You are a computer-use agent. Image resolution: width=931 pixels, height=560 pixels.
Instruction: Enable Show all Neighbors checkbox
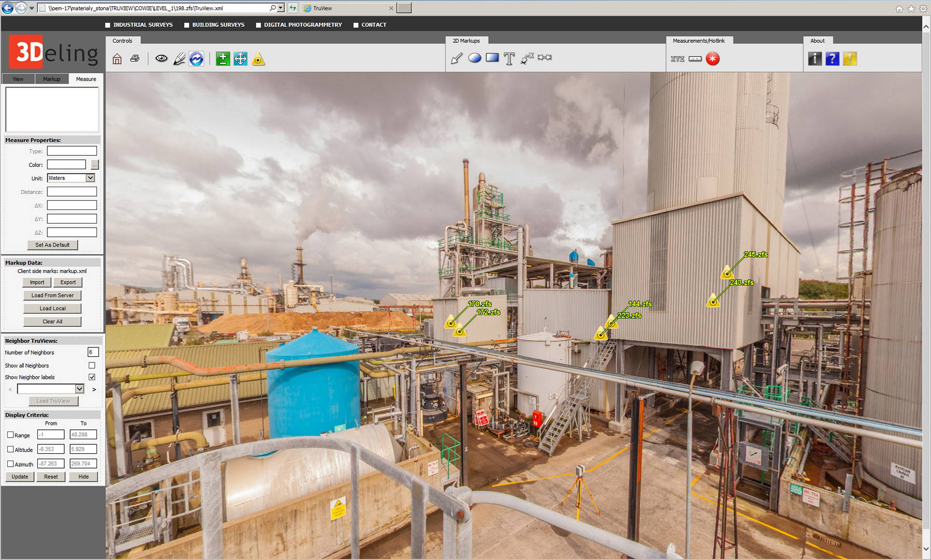[x=92, y=366]
